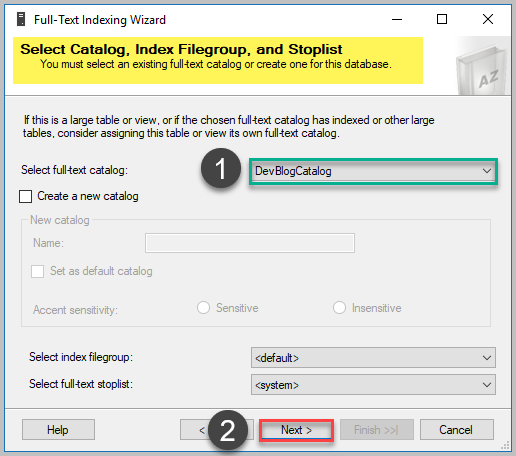Click the Next button
The image size is (516, 456).
tap(296, 430)
